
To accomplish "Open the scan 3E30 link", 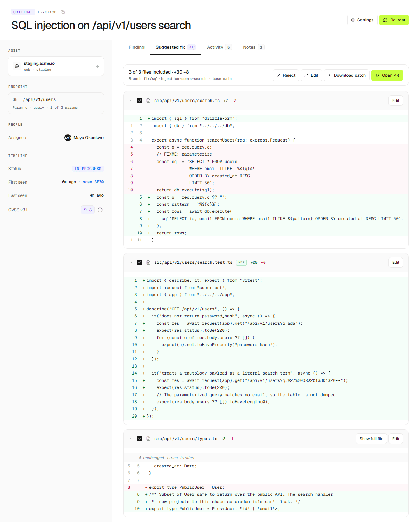I will coord(93,182).
